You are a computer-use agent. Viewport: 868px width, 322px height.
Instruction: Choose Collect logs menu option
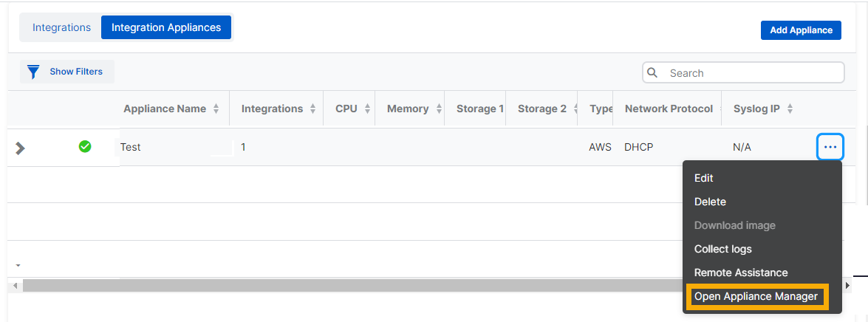click(x=722, y=249)
